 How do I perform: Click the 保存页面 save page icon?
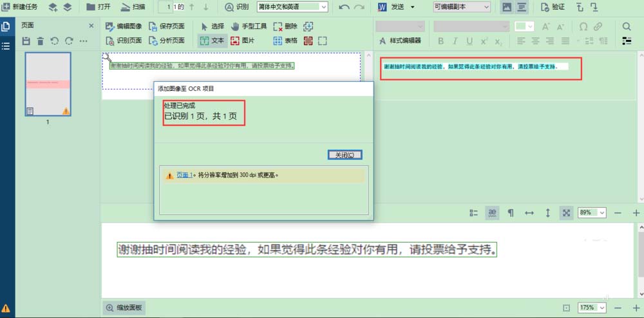(166, 26)
